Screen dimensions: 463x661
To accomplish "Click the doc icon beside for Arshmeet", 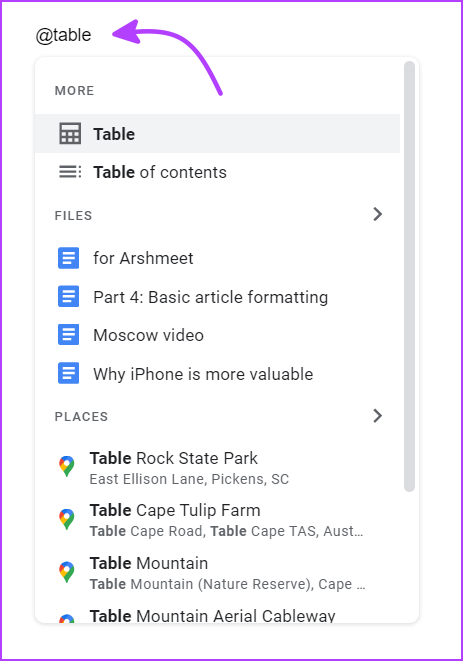I will pyautogui.click(x=68, y=258).
